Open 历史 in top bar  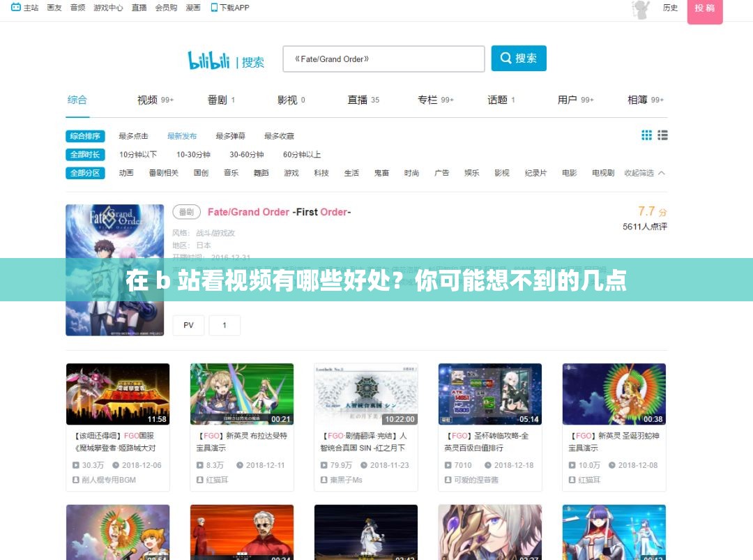click(670, 8)
